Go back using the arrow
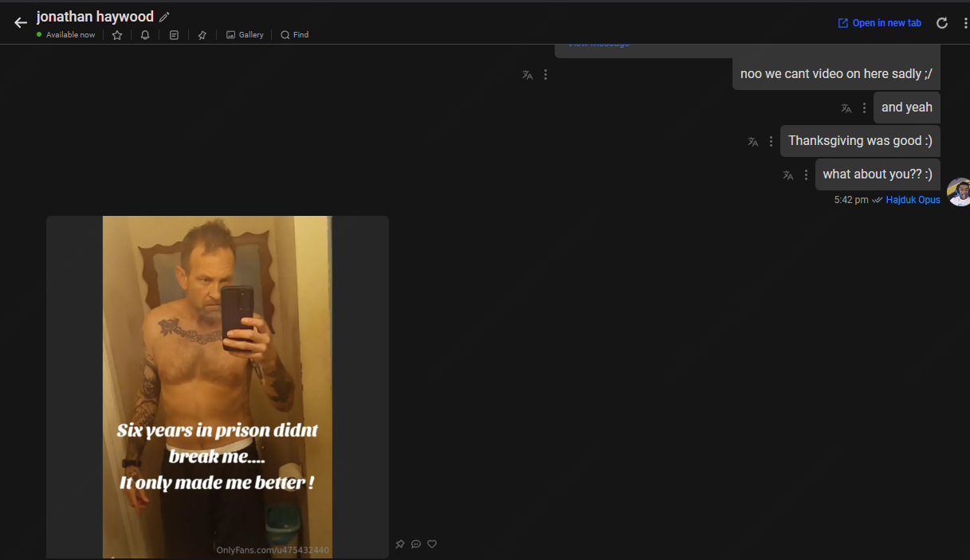This screenshot has height=560, width=970. pyautogui.click(x=20, y=22)
